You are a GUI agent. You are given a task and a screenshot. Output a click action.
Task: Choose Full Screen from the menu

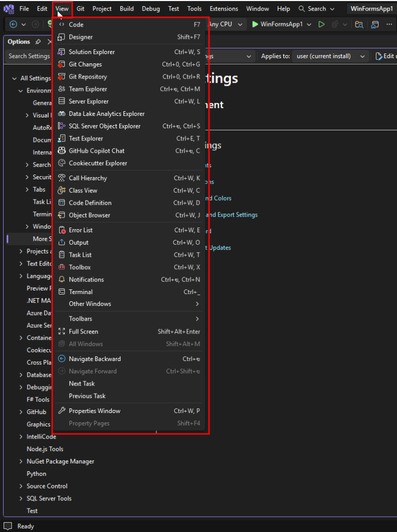(129, 331)
